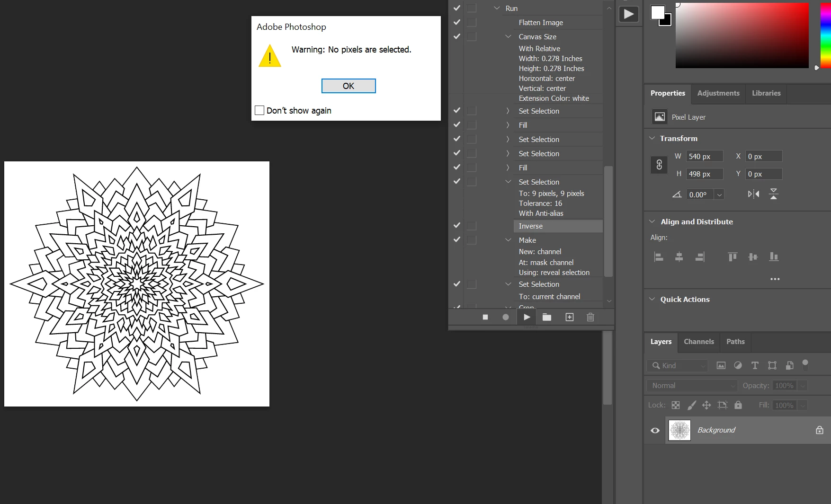Toggle the checkmark for Flatten Image step

tap(457, 22)
